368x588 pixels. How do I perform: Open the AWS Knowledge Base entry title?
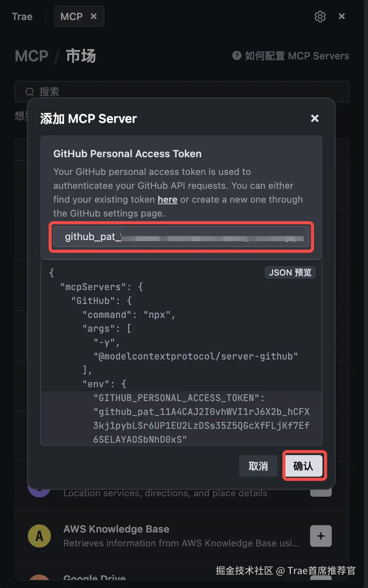116,529
